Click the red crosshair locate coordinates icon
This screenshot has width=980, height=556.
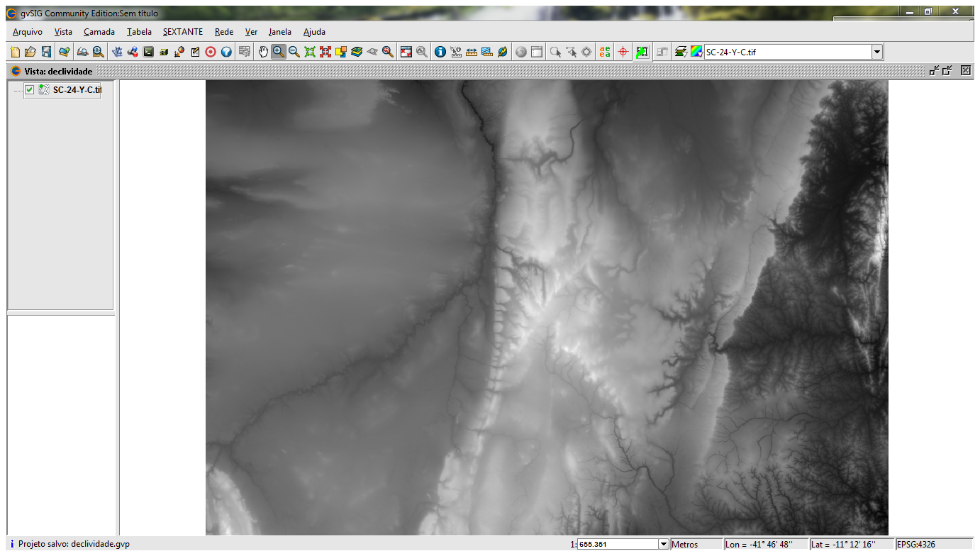(x=623, y=52)
